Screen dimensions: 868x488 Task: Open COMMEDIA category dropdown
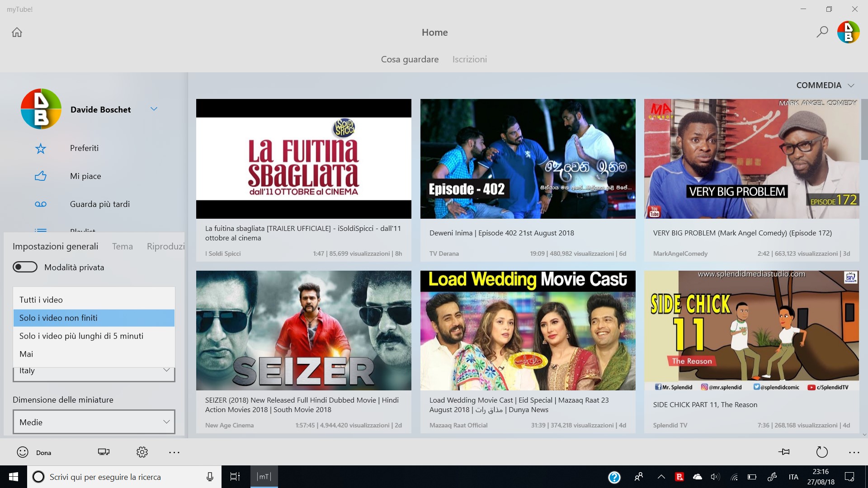825,85
